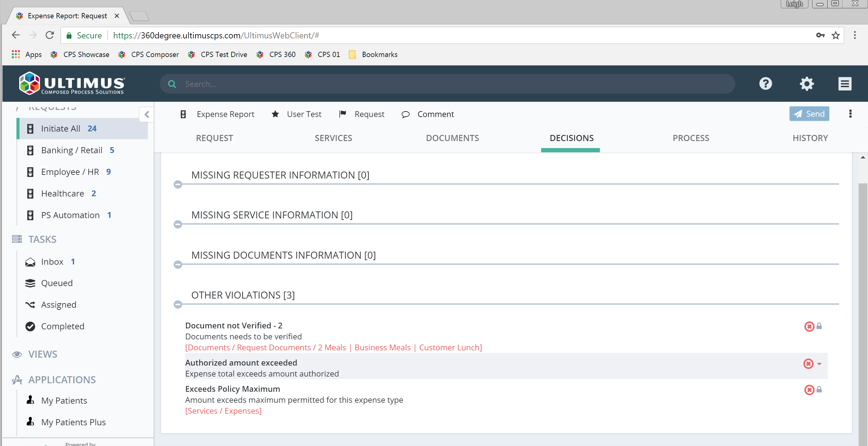Click the Assigned shuffle icon
The height and width of the screenshot is (446, 868).
pos(30,305)
